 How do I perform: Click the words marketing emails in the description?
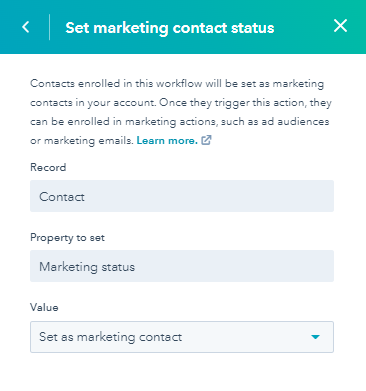88,141
